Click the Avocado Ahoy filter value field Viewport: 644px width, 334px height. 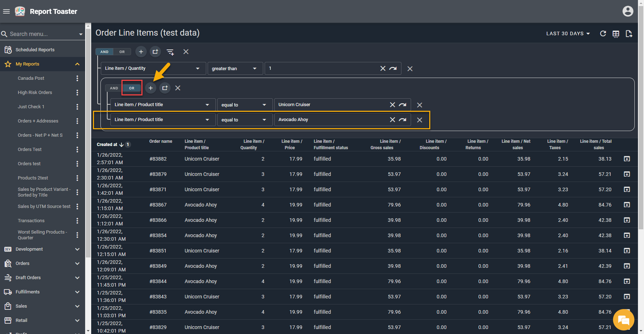coord(331,120)
